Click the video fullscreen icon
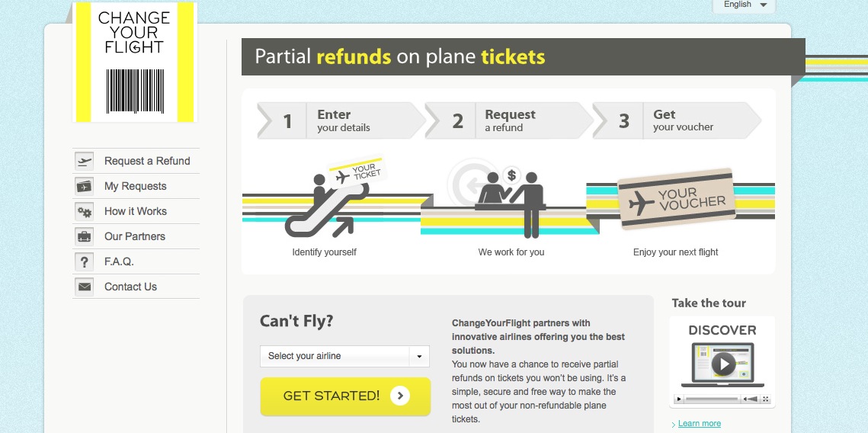868x433 pixels. pos(766,399)
